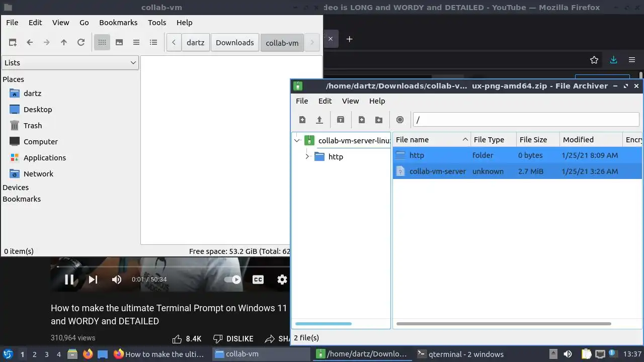Screen dimensions: 644x362
Task: Open the Bookmarks menu in the file manager
Action: (x=118, y=23)
